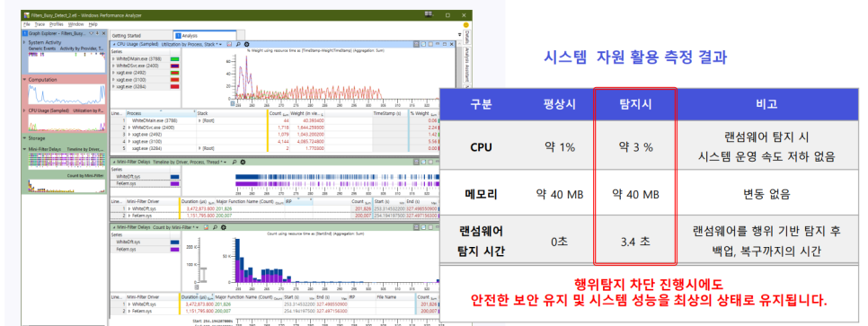Show graph and table in CPU Usage panel
Viewport: 868px width, 326px height.
(x=416, y=44)
